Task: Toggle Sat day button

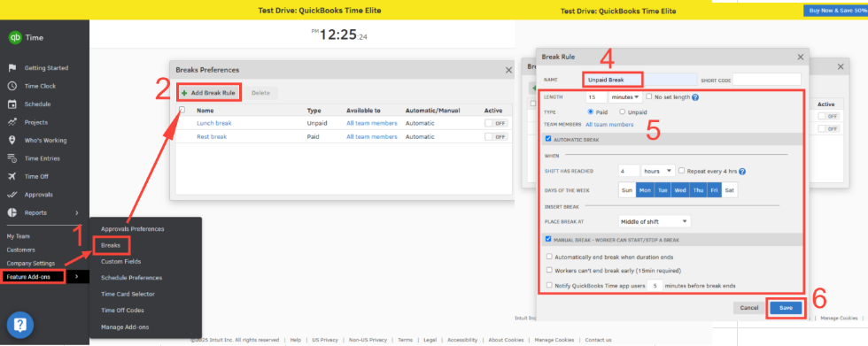Action: tap(729, 190)
